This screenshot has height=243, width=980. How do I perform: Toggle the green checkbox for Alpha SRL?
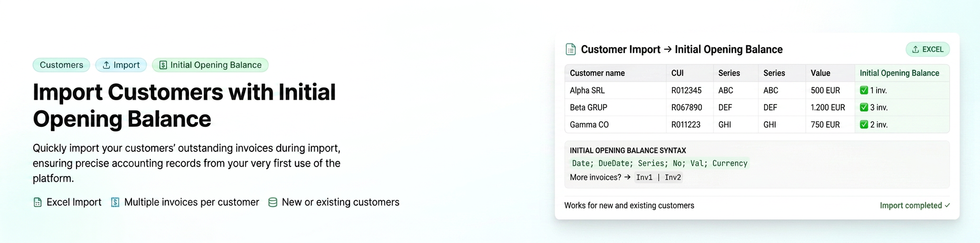click(x=864, y=90)
